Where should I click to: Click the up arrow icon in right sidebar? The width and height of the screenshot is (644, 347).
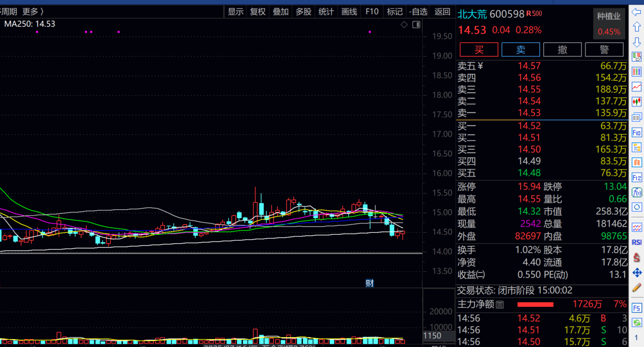coord(636,27)
